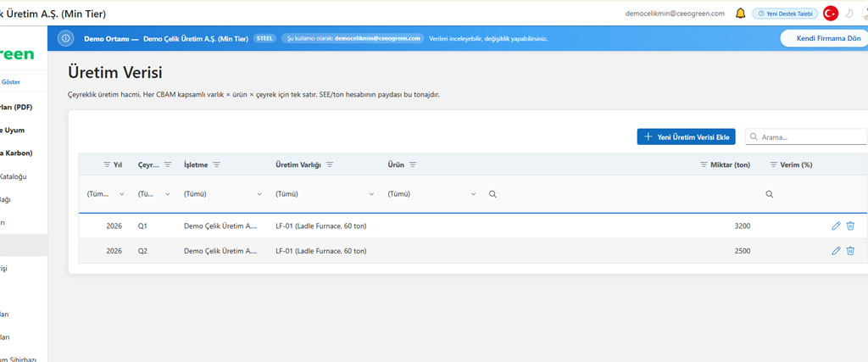Click Demo Çelik Üretim cell in Q2 row
868x362 pixels.
click(220, 251)
